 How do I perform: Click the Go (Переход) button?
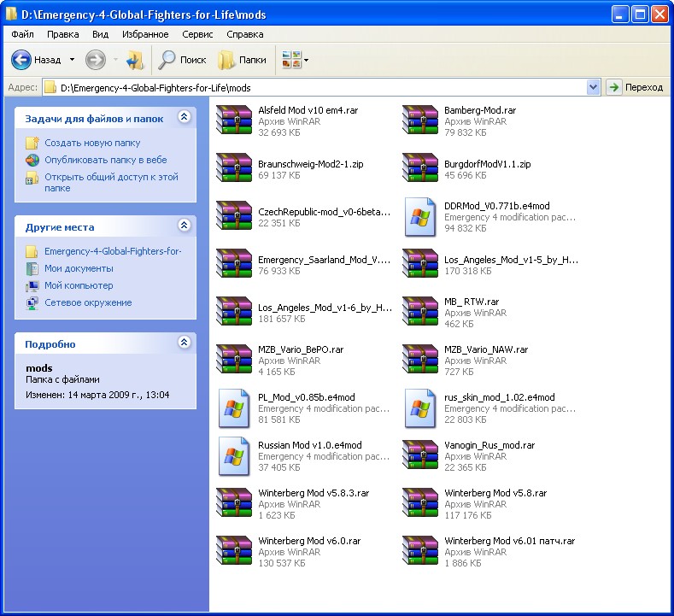pyautogui.click(x=636, y=87)
